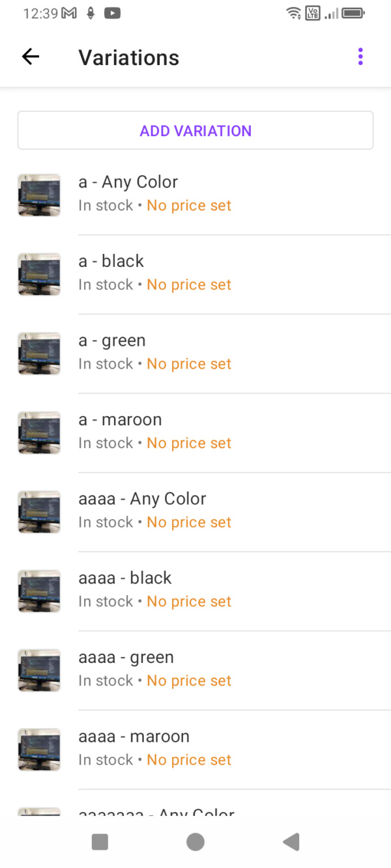Open the three-dot overflow menu
The width and height of the screenshot is (391, 868).
(x=360, y=57)
